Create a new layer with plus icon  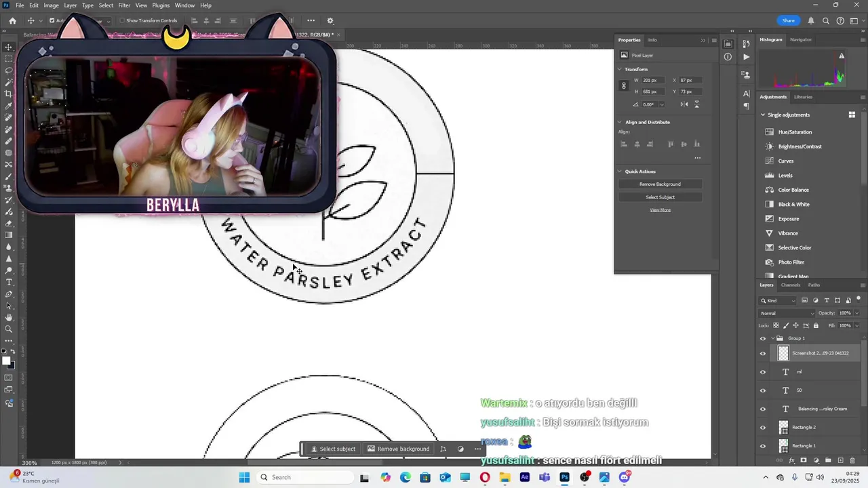click(841, 461)
